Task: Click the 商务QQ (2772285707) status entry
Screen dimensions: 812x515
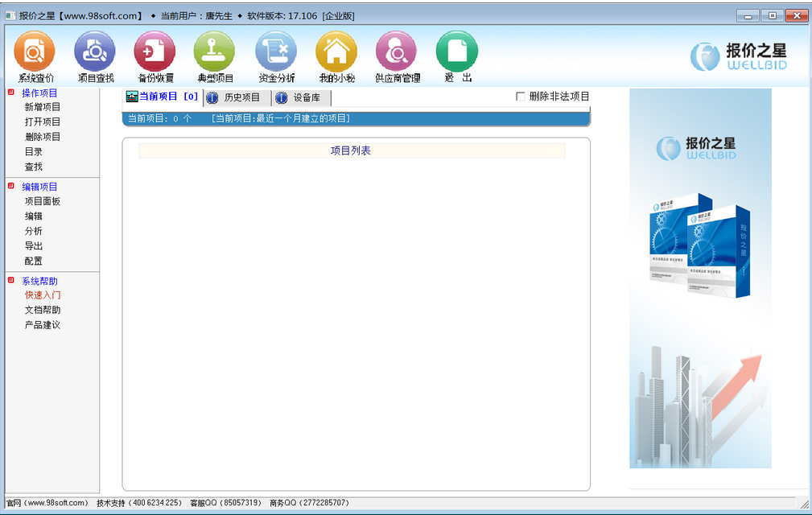Action: point(310,503)
